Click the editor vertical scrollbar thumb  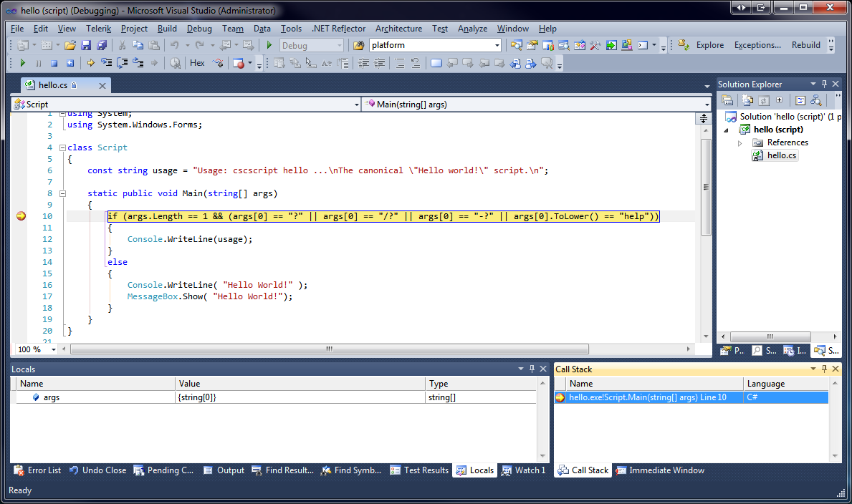(x=706, y=188)
